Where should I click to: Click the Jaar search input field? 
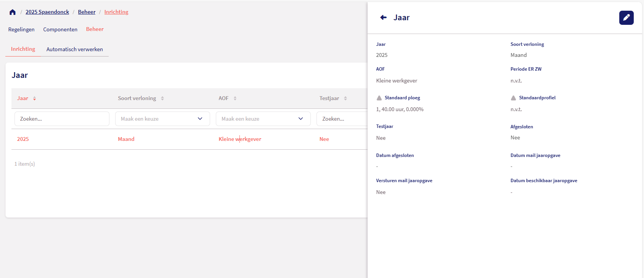(x=62, y=119)
